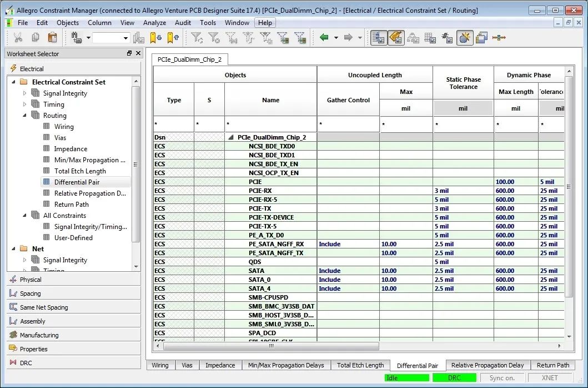Viewport: 588px width, 388px height.
Task: Switch to the Total Etch Length tab
Action: tap(360, 365)
